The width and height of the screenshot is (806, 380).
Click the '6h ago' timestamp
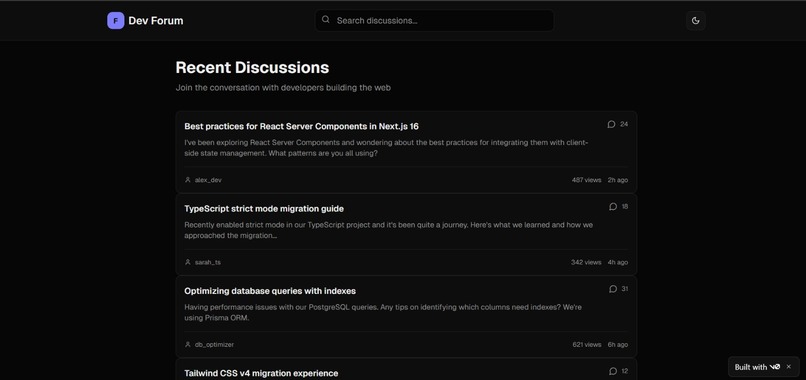click(618, 345)
